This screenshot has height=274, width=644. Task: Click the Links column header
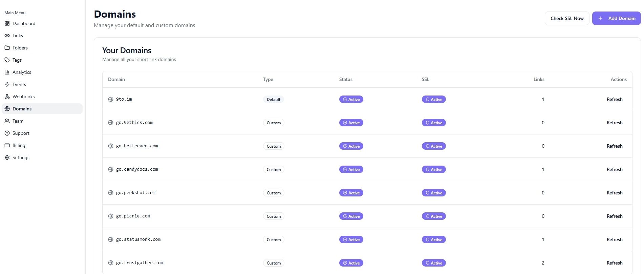click(539, 79)
